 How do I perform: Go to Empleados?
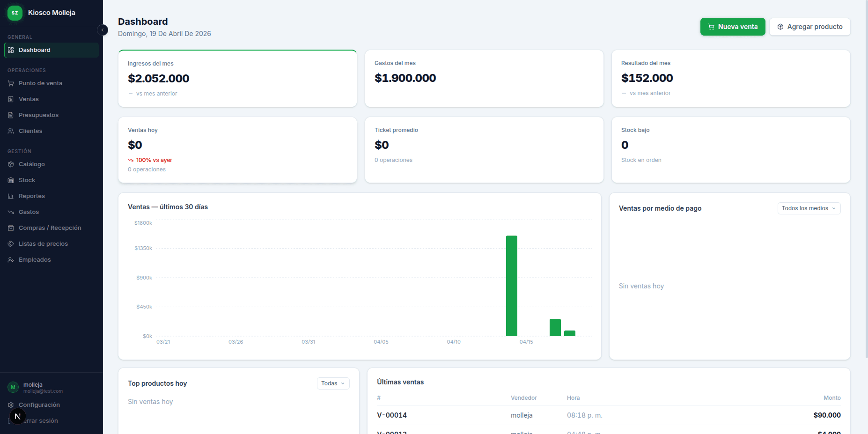point(51,260)
